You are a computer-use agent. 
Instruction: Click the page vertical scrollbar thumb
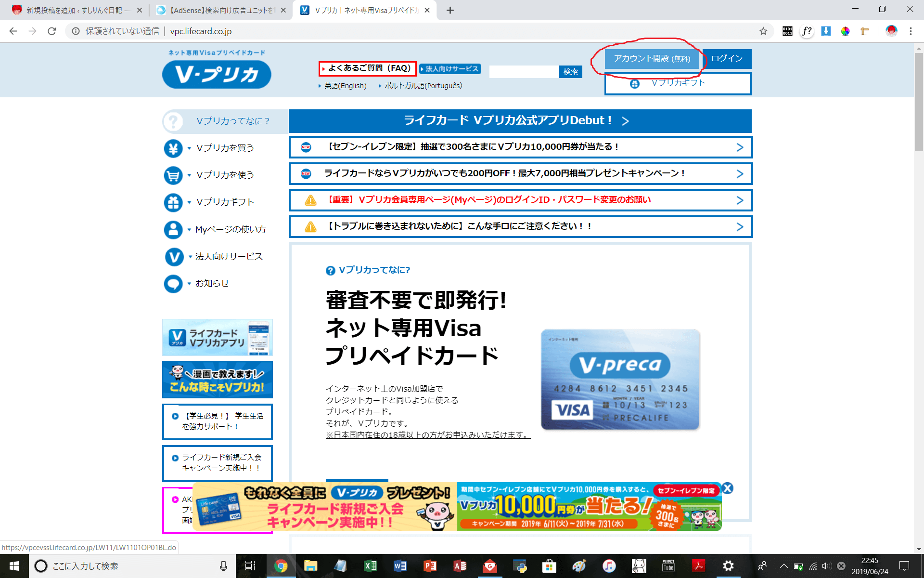[919, 101]
